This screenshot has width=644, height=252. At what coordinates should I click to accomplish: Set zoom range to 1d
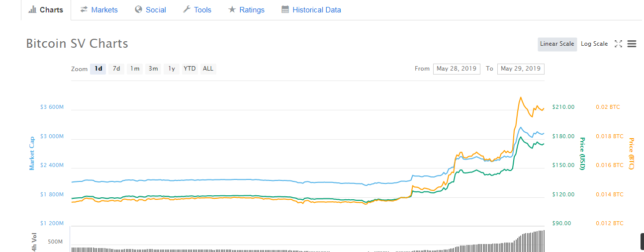pyautogui.click(x=98, y=69)
